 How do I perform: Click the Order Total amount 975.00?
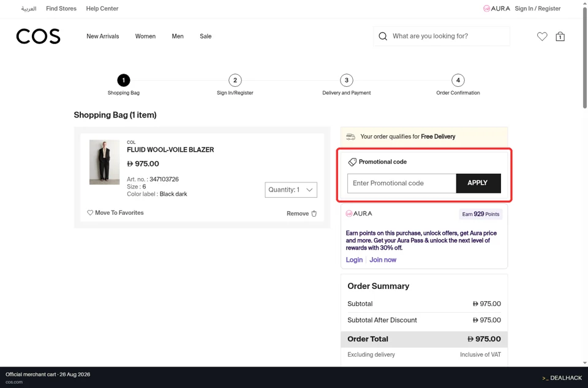[x=484, y=339]
